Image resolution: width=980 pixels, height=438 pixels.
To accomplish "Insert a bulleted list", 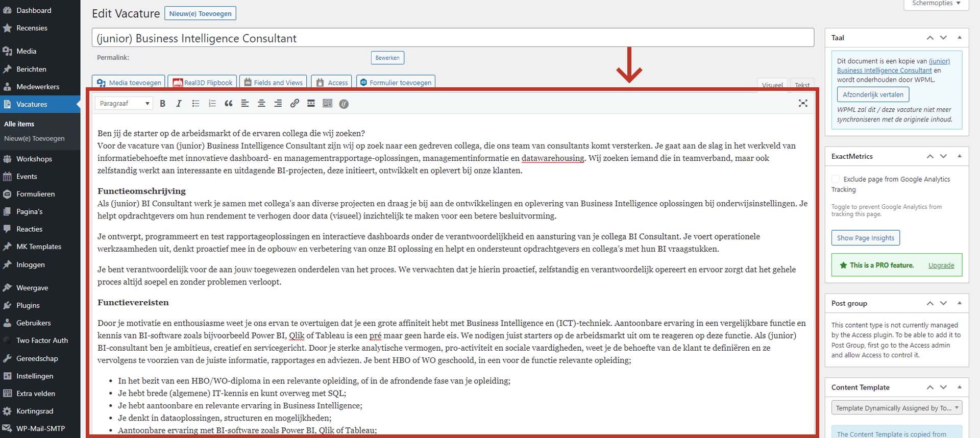I will [195, 104].
